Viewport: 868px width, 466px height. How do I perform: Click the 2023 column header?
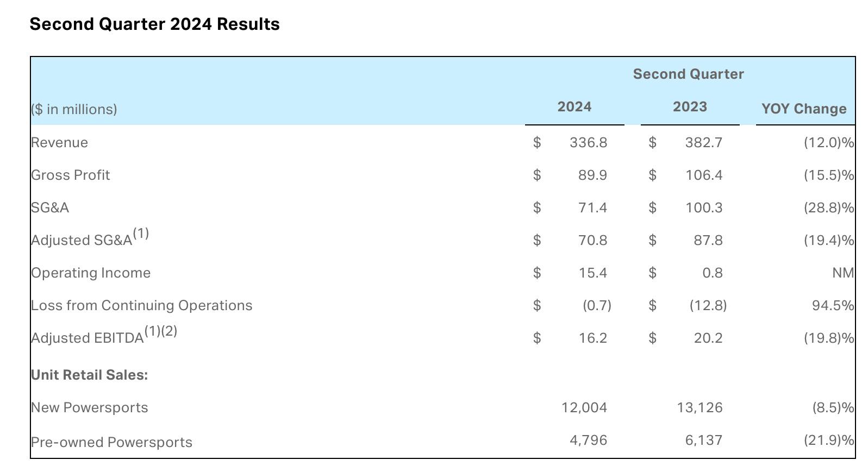pos(690,107)
